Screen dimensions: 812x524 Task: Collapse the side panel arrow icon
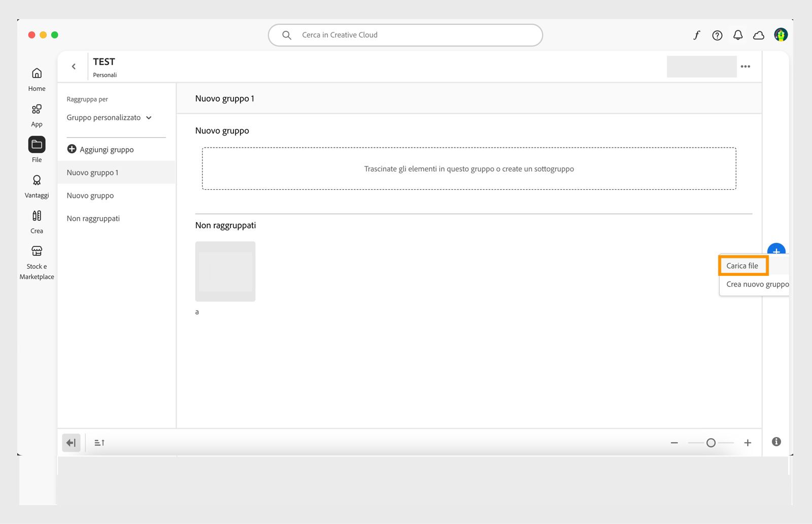tap(71, 443)
